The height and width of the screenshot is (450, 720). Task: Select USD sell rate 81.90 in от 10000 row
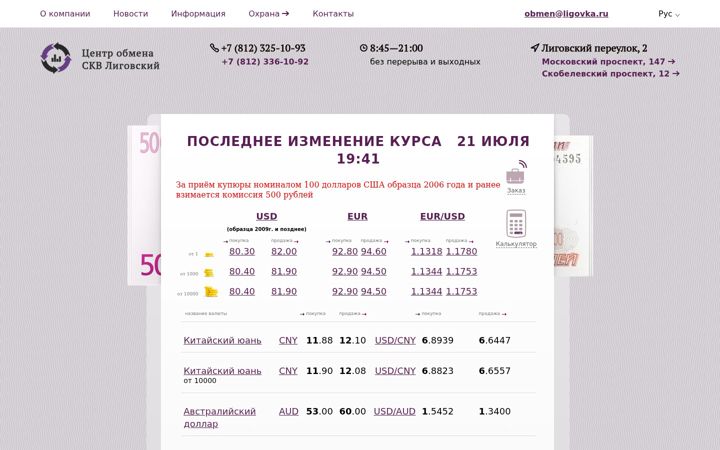pos(284,292)
